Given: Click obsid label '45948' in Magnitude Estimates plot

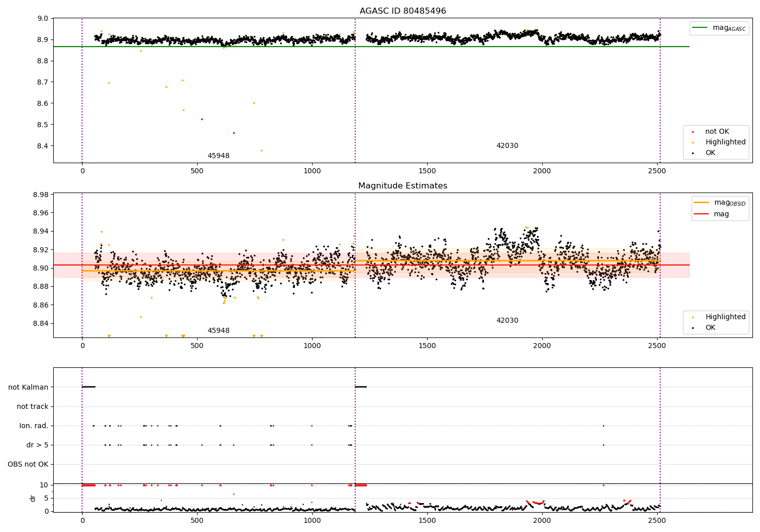Looking at the screenshot, I should [x=218, y=331].
